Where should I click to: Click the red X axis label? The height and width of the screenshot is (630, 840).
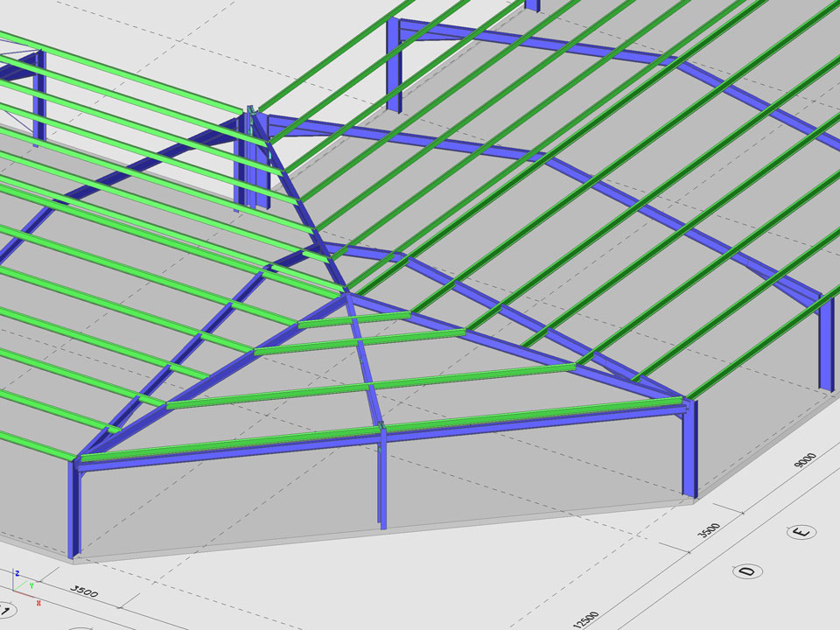pyautogui.click(x=38, y=603)
